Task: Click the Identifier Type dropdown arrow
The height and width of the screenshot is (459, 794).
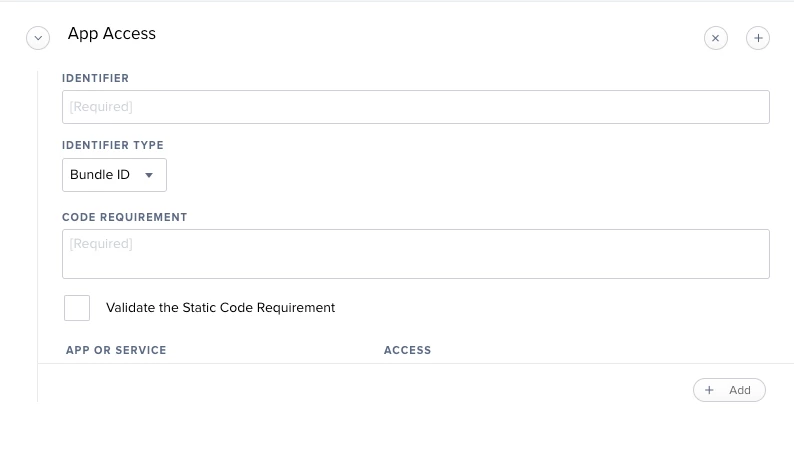Action: pyautogui.click(x=149, y=175)
